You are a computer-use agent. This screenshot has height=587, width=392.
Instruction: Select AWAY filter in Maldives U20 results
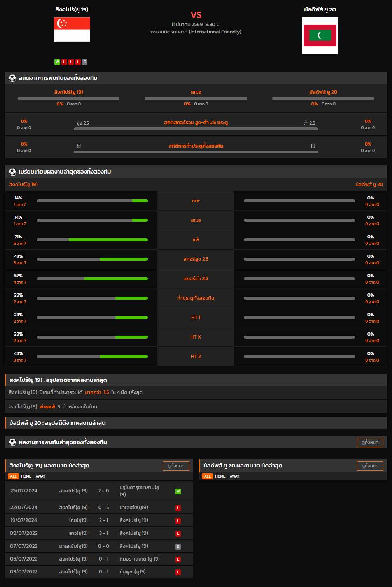click(234, 476)
